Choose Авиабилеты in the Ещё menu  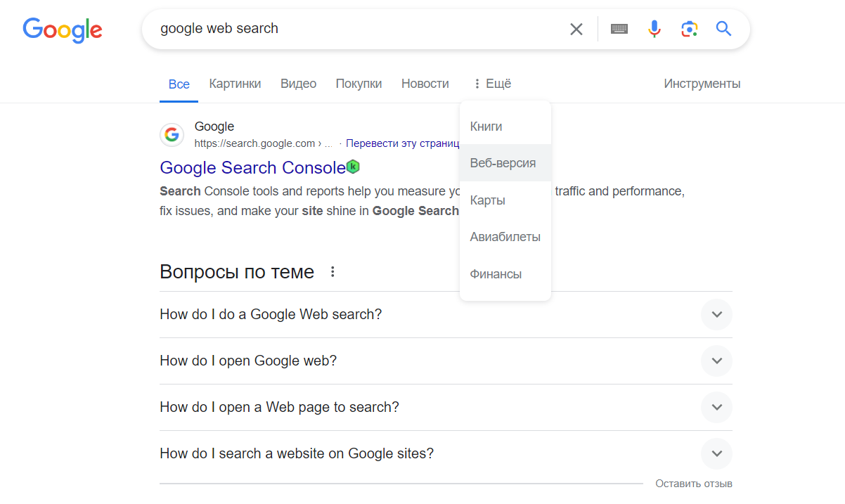[x=505, y=237]
